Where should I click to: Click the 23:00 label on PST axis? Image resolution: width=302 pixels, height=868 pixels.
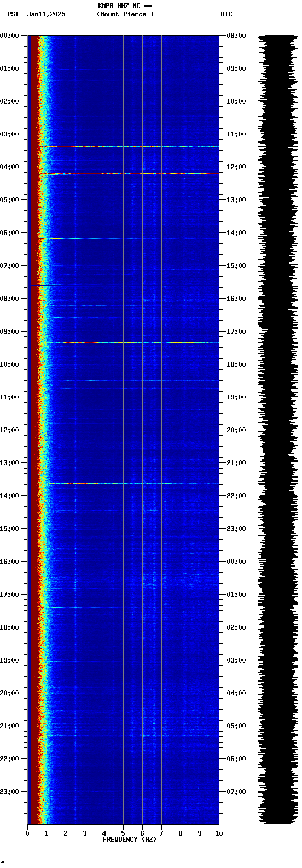point(10,792)
